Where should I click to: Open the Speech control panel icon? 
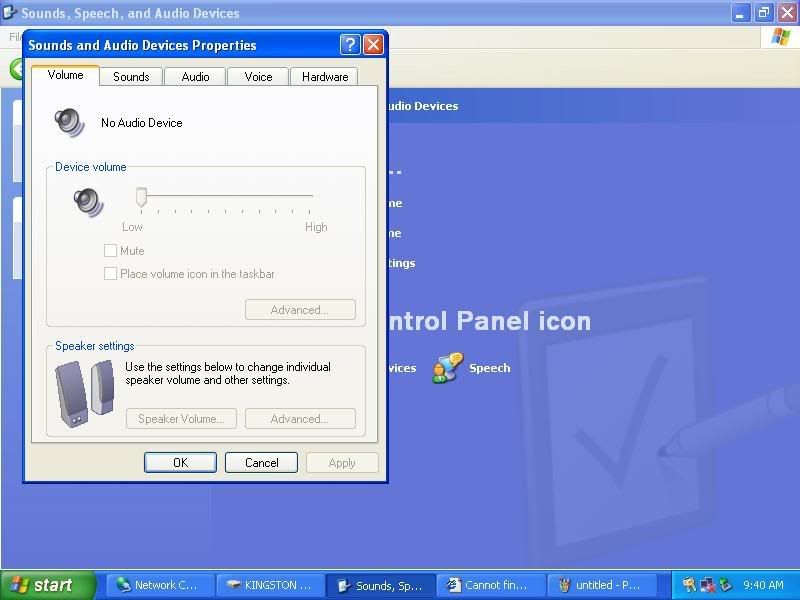tap(447, 368)
